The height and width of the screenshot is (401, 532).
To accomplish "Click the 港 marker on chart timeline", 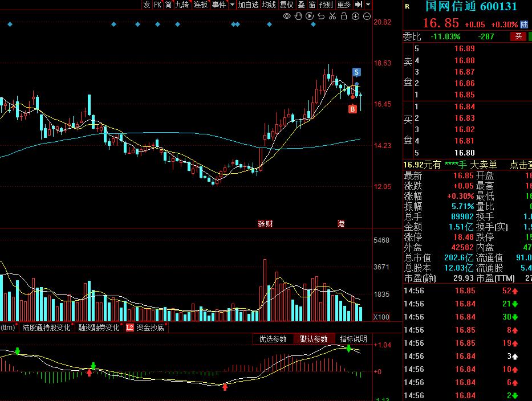I will [x=341, y=224].
